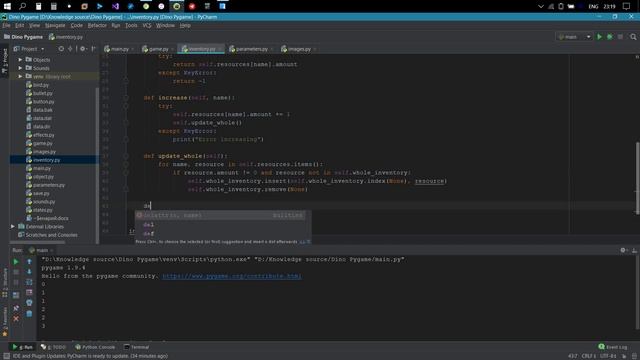Open pygame contribute link in console

click(x=232, y=276)
